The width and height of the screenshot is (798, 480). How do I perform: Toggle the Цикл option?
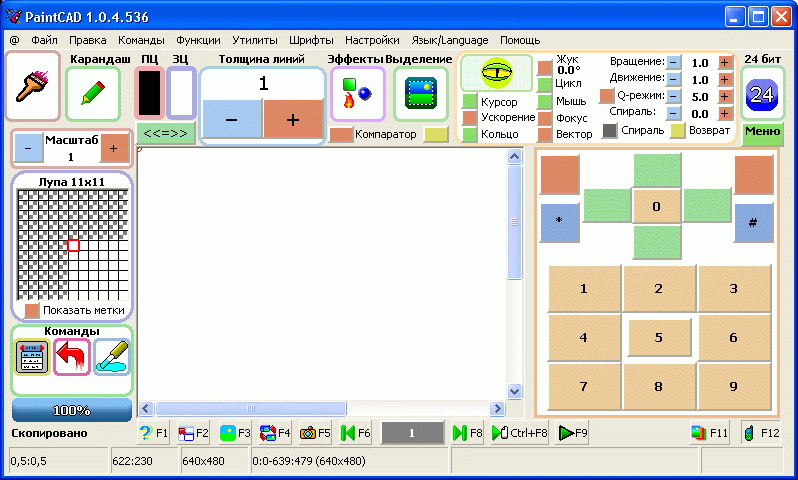[x=545, y=84]
